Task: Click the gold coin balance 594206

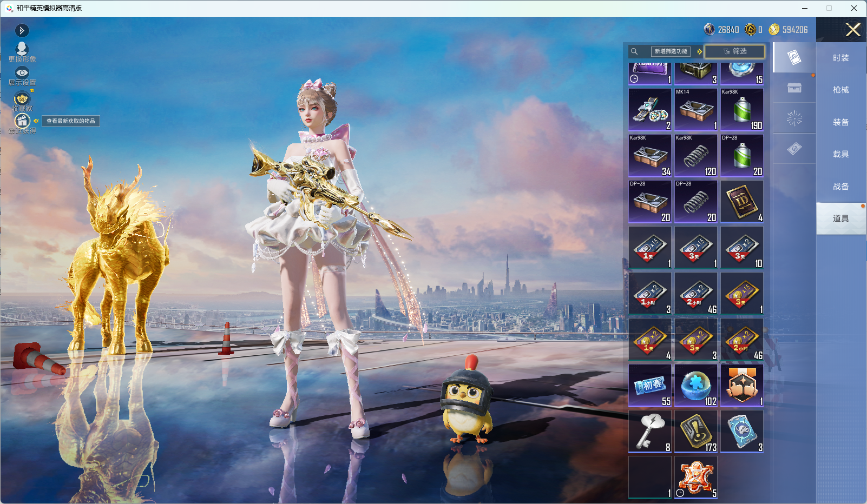Action: point(789,30)
